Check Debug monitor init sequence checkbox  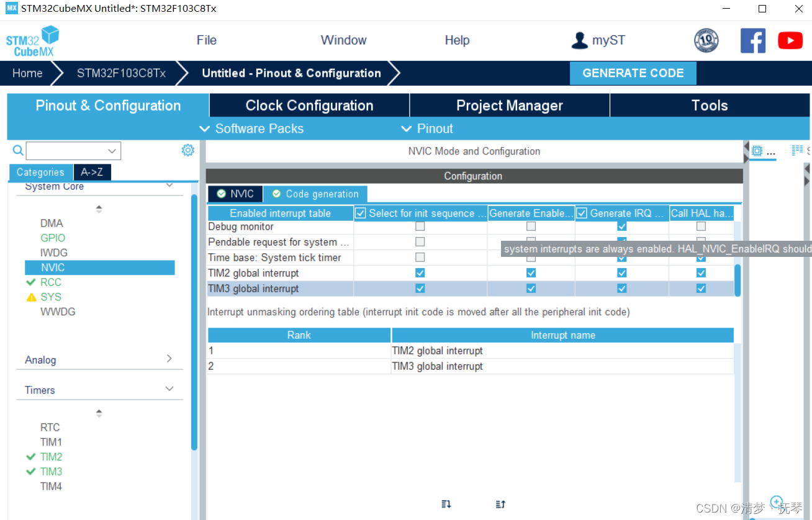coord(420,226)
